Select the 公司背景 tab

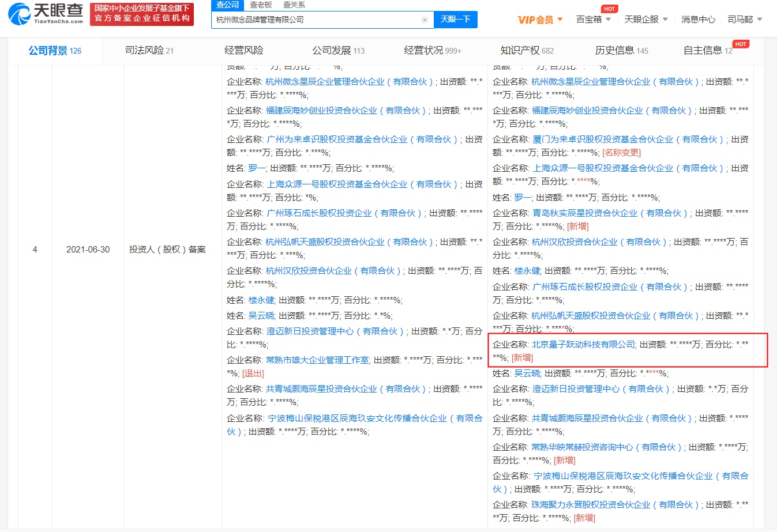(x=55, y=51)
